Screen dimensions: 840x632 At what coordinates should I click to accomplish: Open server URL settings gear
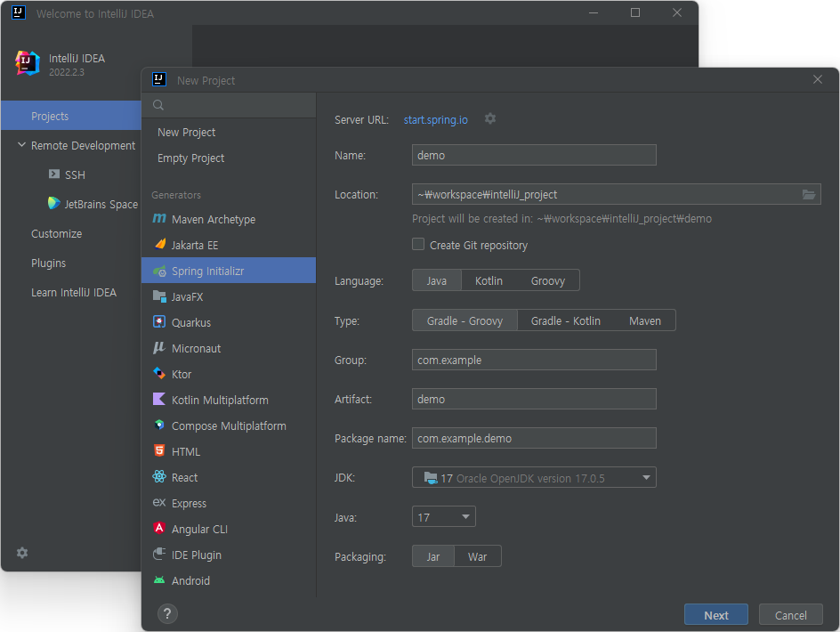[490, 118]
